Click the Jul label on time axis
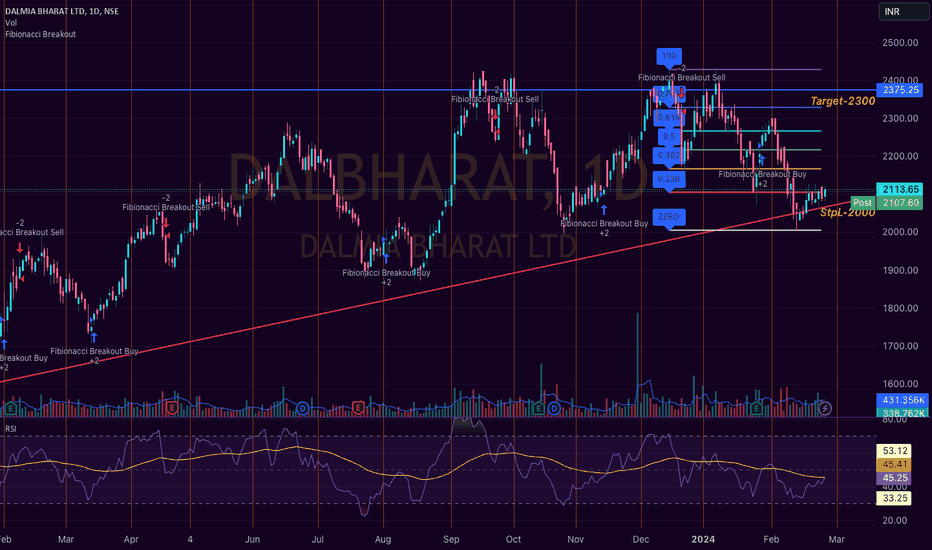932x550 pixels. pos(317,539)
